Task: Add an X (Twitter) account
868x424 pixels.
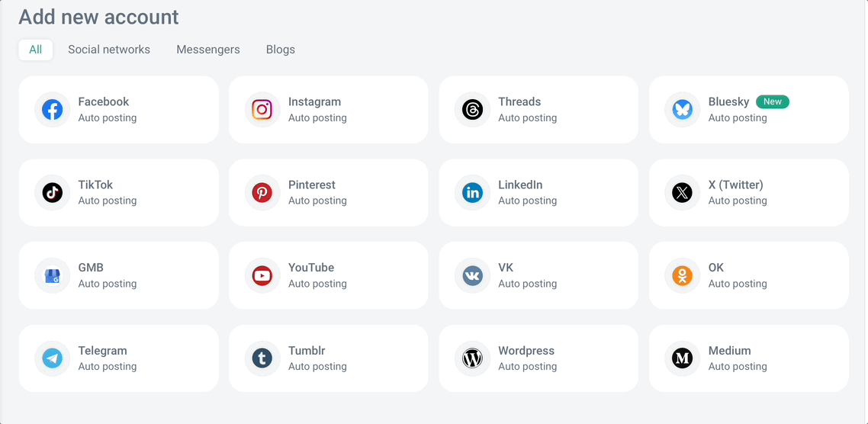Action: point(748,193)
